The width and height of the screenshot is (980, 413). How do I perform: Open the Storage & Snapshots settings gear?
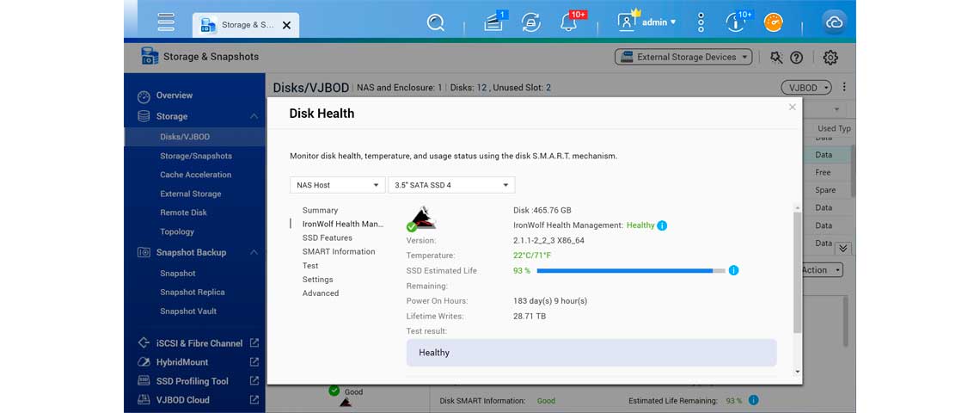pos(830,58)
